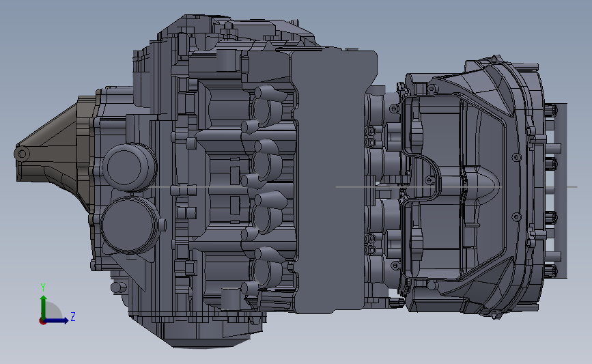Click the red origin dot of the triad

point(42,321)
